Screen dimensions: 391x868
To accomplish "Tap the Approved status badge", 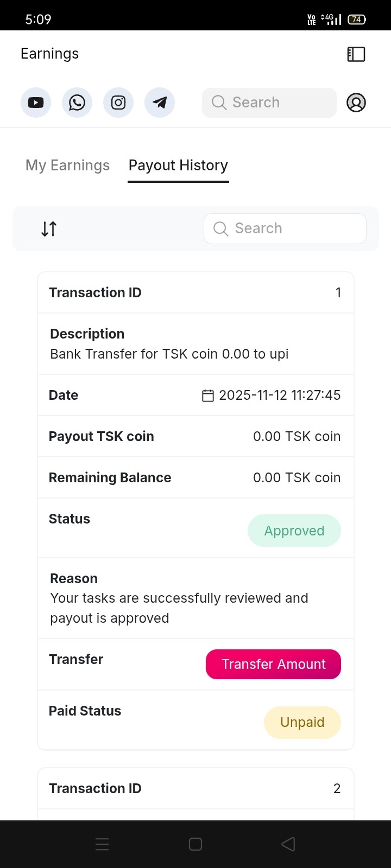I will pos(294,531).
